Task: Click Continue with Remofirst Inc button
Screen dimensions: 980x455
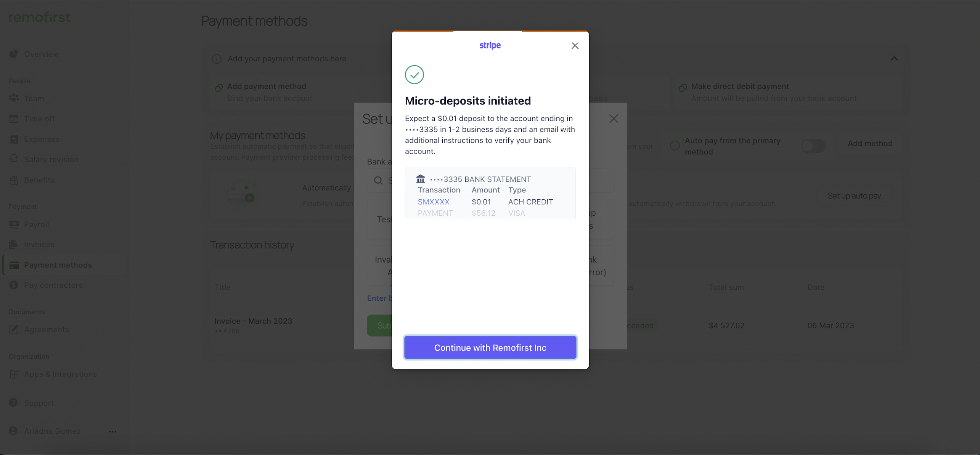Action: [x=490, y=348]
